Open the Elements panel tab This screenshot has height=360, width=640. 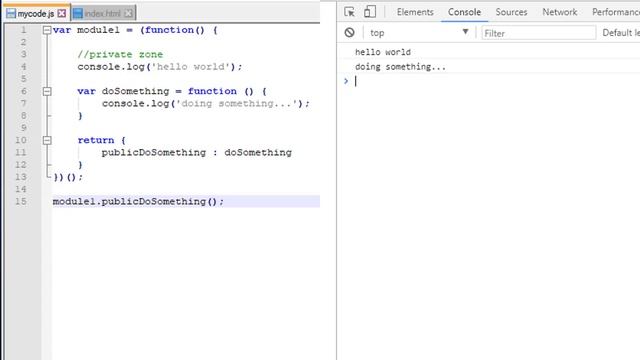415,12
